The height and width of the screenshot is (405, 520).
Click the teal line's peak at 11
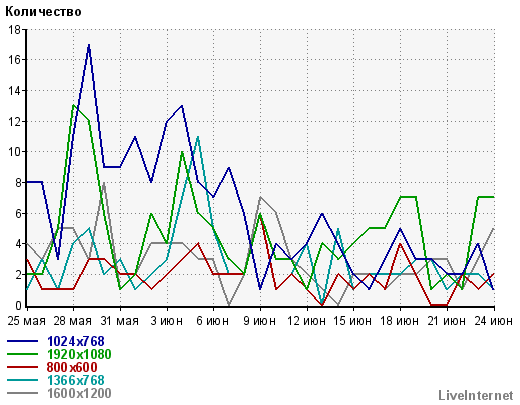coord(198,137)
